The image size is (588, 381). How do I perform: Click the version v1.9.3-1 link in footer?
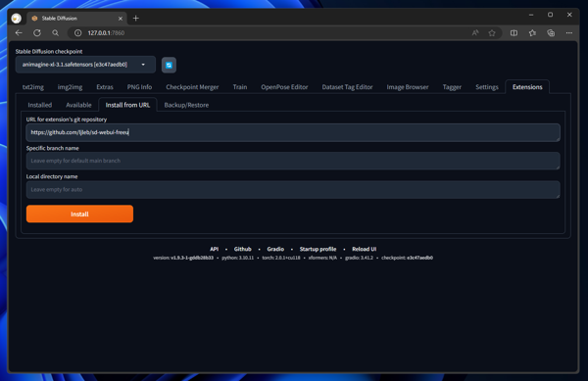point(192,258)
